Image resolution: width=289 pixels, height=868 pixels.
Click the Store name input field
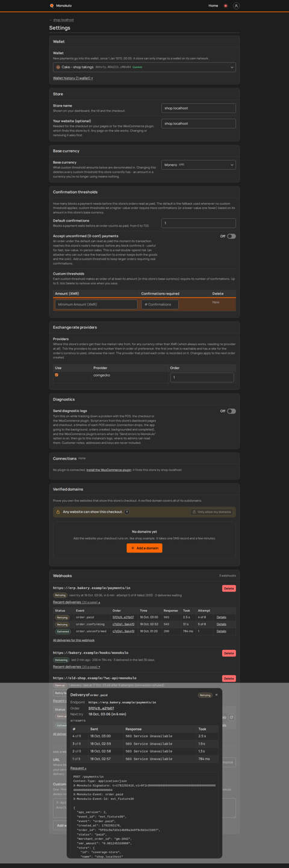tap(198, 108)
